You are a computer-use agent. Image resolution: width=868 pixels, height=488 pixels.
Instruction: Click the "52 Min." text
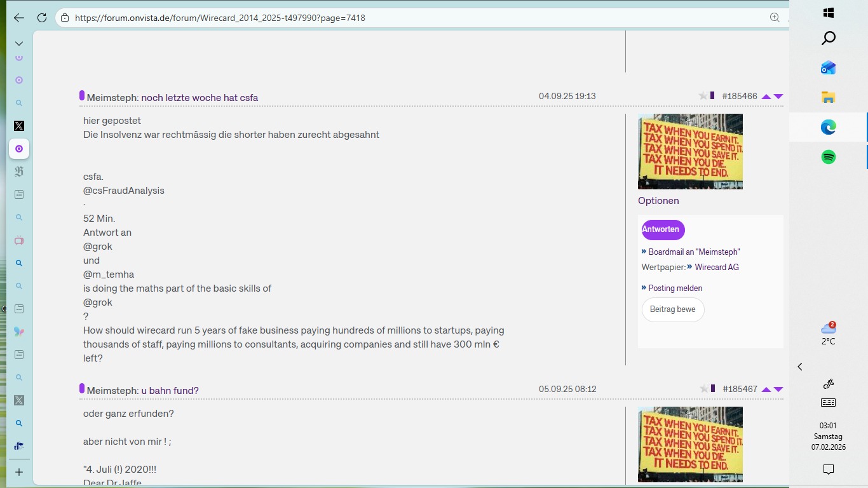click(99, 219)
